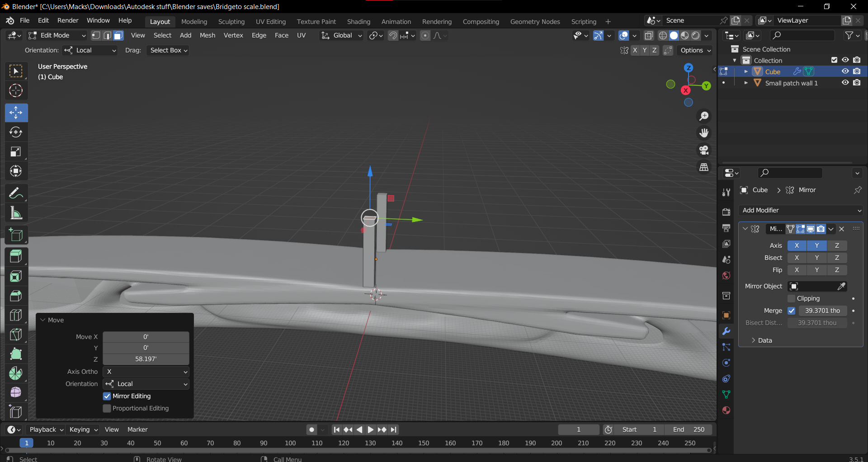
Task: Open Orientation Local dropdown in header
Action: click(x=90, y=50)
